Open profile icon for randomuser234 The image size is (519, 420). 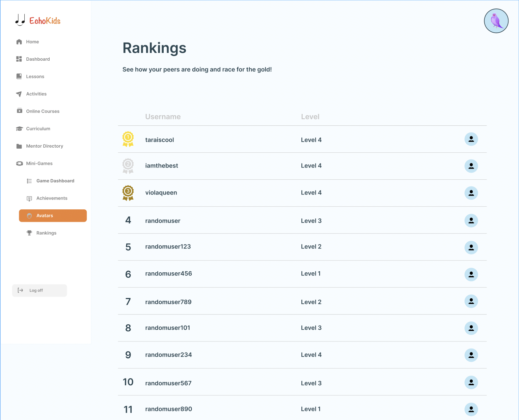tap(471, 355)
